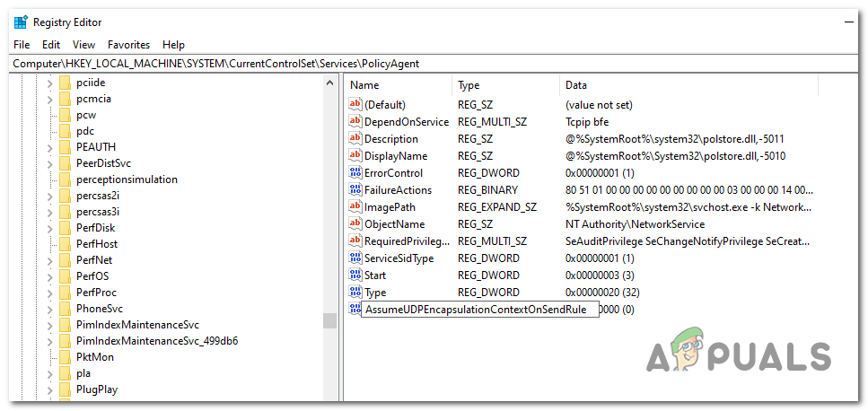The image size is (868, 411).
Task: Open the Favorites menu
Action: 128,44
